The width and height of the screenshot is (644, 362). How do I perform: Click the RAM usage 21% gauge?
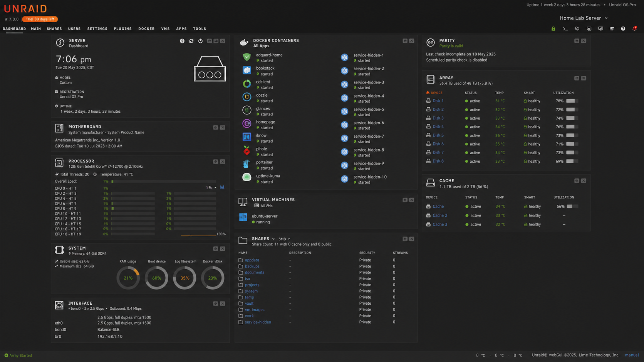[x=128, y=278]
